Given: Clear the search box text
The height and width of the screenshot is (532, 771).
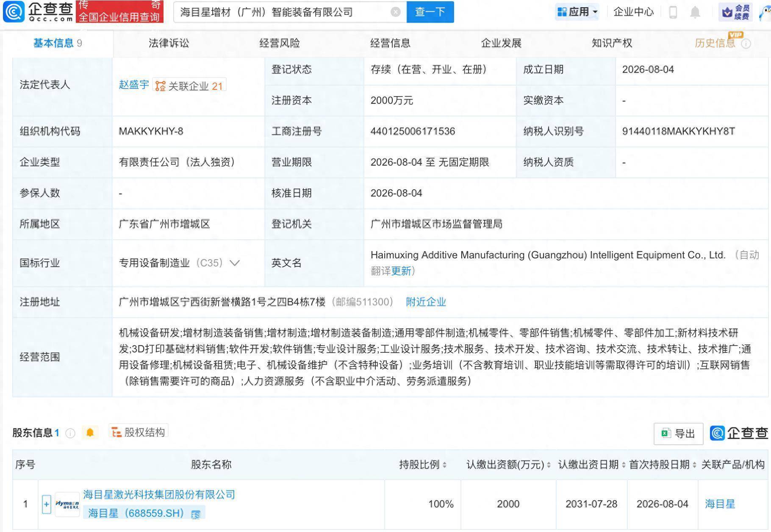Looking at the screenshot, I should 395,12.
